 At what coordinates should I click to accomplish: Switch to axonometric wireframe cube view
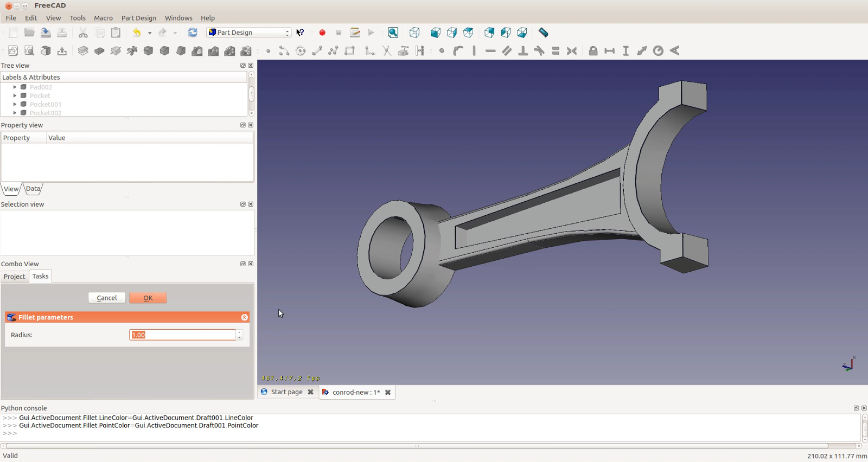coord(414,33)
